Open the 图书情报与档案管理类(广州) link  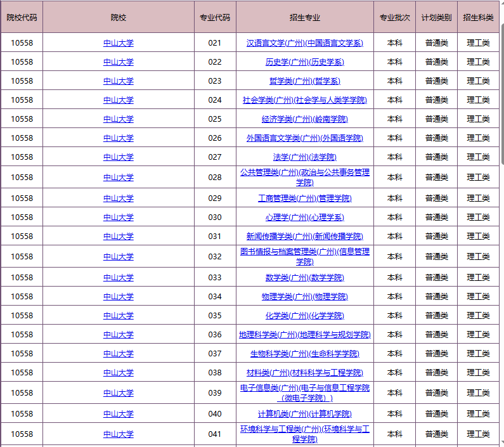pos(305,257)
